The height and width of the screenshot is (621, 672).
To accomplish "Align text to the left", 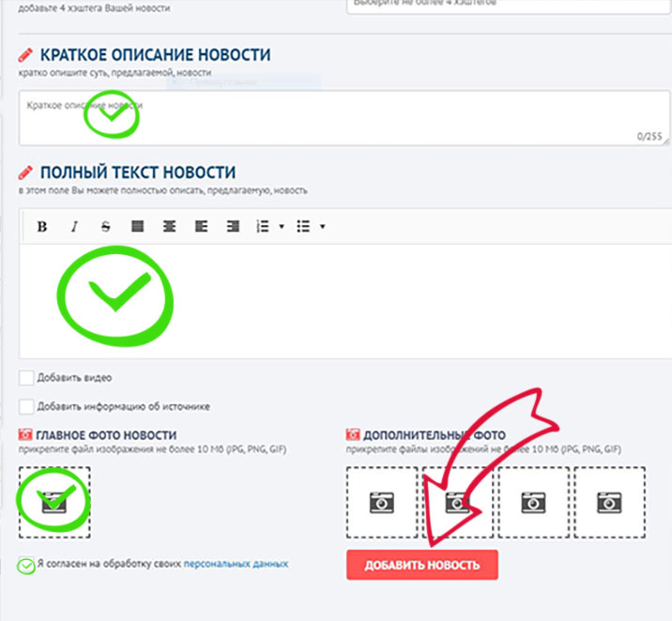I will click(x=201, y=226).
